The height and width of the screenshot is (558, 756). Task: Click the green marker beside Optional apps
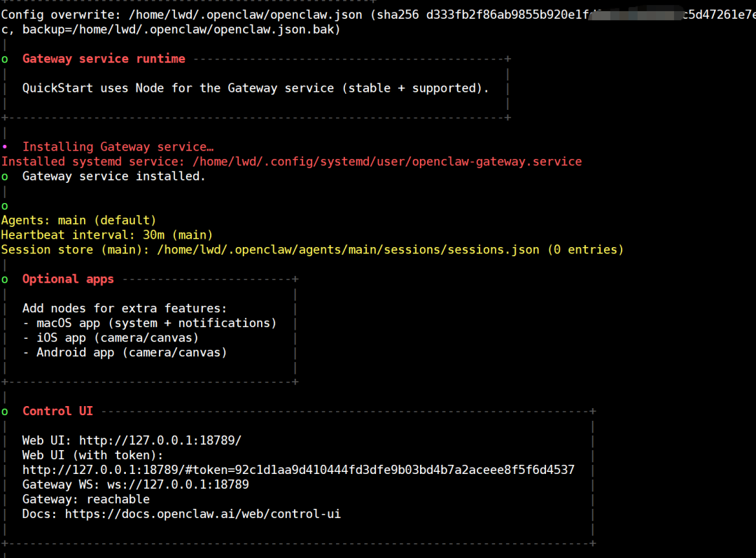[5, 279]
